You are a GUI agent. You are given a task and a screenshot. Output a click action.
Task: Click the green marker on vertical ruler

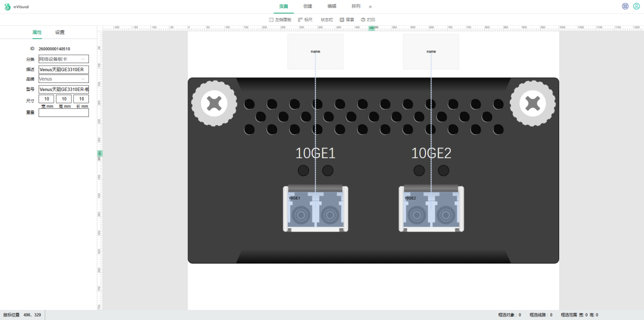tap(100, 153)
